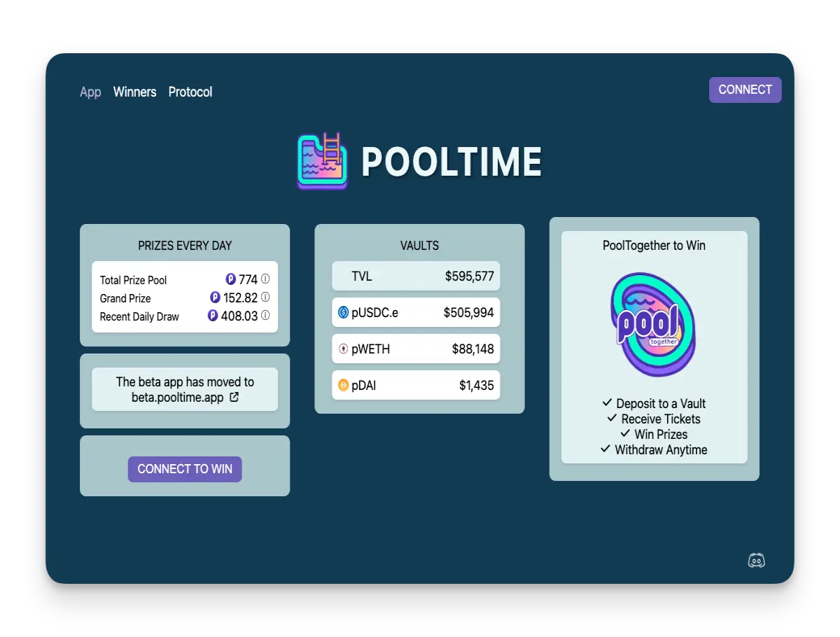
Task: Click the $88,148 vault value
Action: point(473,349)
